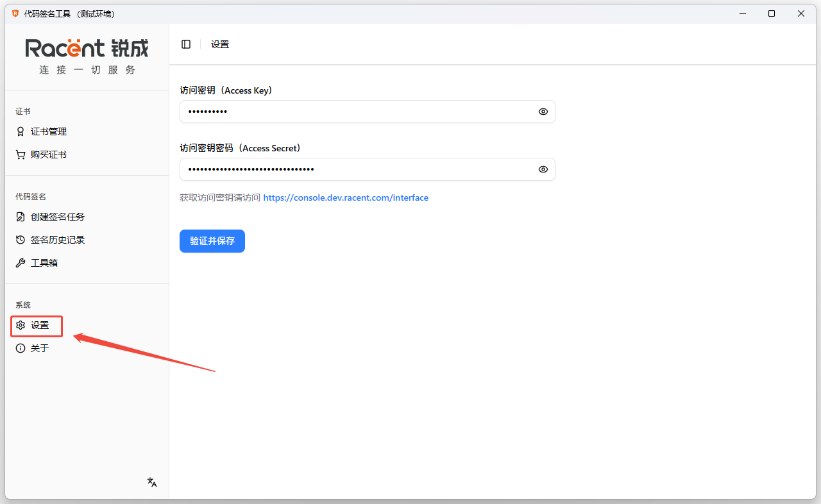Open the 关于 page
The width and height of the screenshot is (821, 504).
pos(40,348)
